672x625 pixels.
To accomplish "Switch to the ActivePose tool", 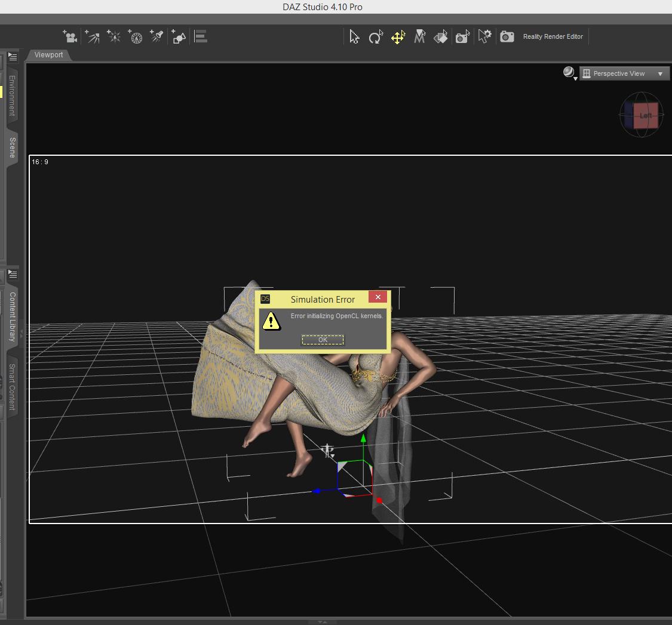I will (x=420, y=36).
